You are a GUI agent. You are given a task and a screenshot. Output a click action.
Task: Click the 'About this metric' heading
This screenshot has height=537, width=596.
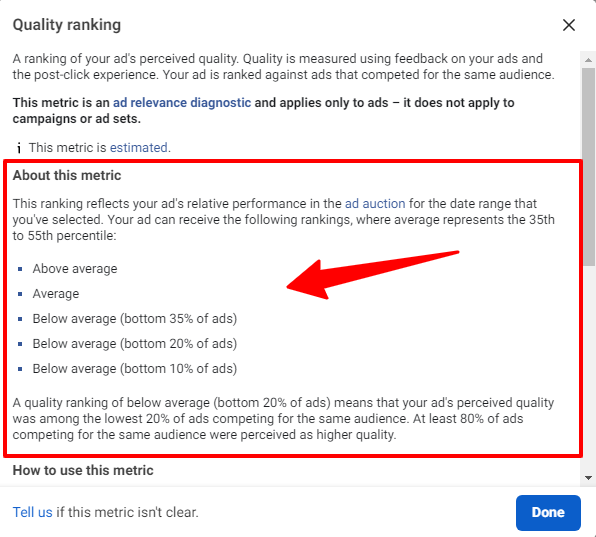tap(67, 175)
